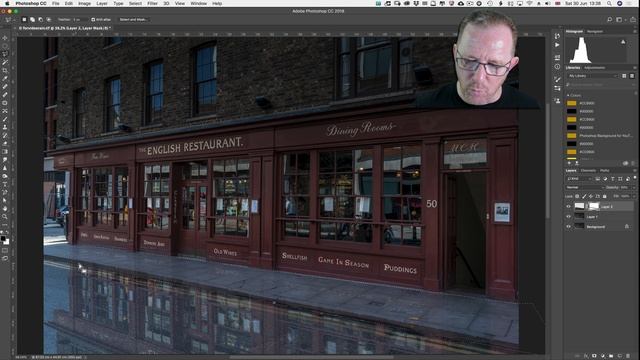
Task: Toggle Lock transparent pixels
Action: tap(577, 196)
